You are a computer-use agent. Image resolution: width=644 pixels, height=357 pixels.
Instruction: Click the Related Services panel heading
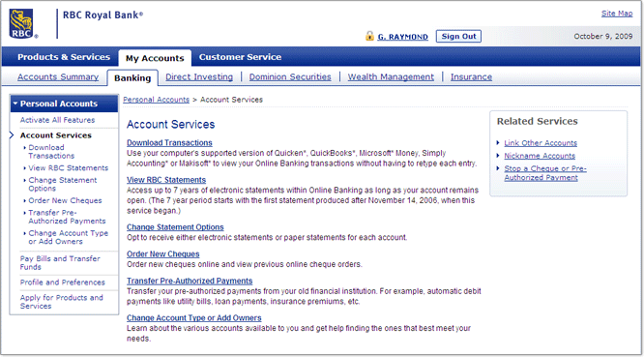pyautogui.click(x=538, y=121)
